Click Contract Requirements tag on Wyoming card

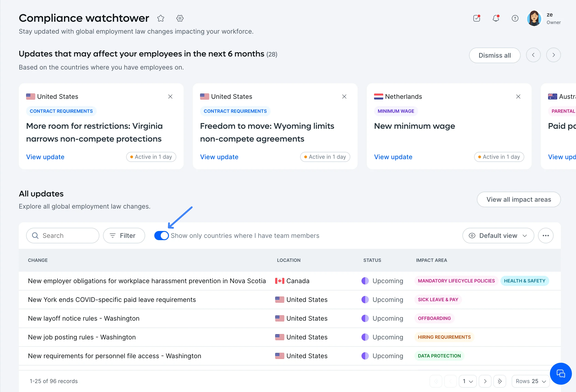pos(235,111)
